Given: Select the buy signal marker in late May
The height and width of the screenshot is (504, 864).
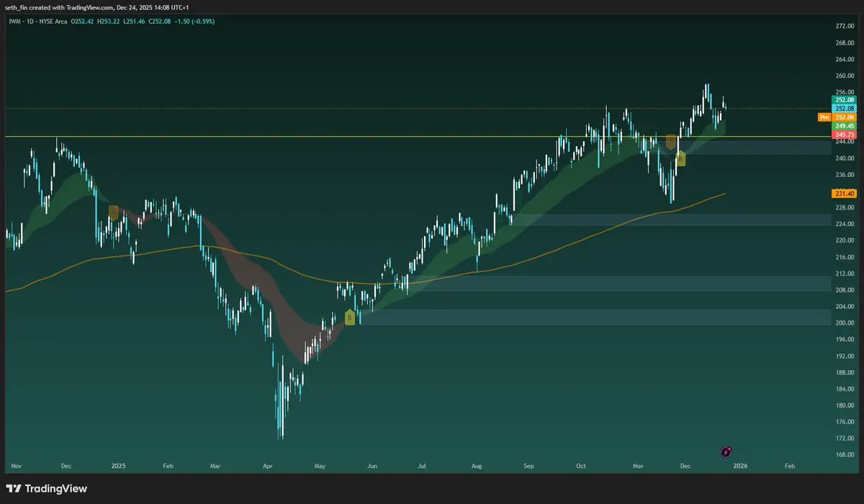Looking at the screenshot, I should [350, 317].
